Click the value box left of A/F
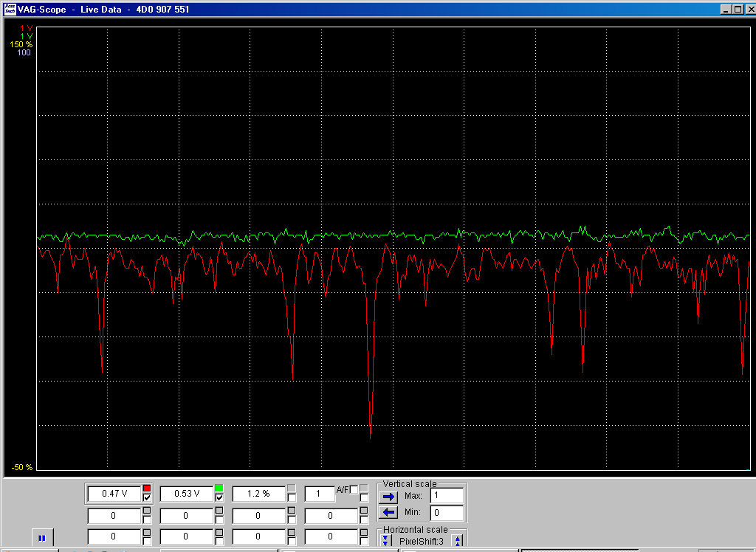This screenshot has height=552, width=756. [x=320, y=494]
